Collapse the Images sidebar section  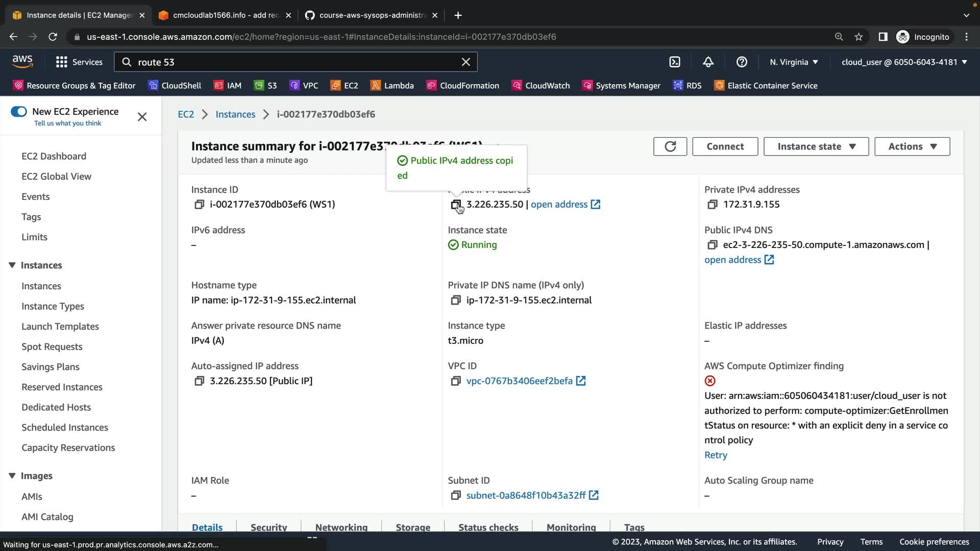12,475
